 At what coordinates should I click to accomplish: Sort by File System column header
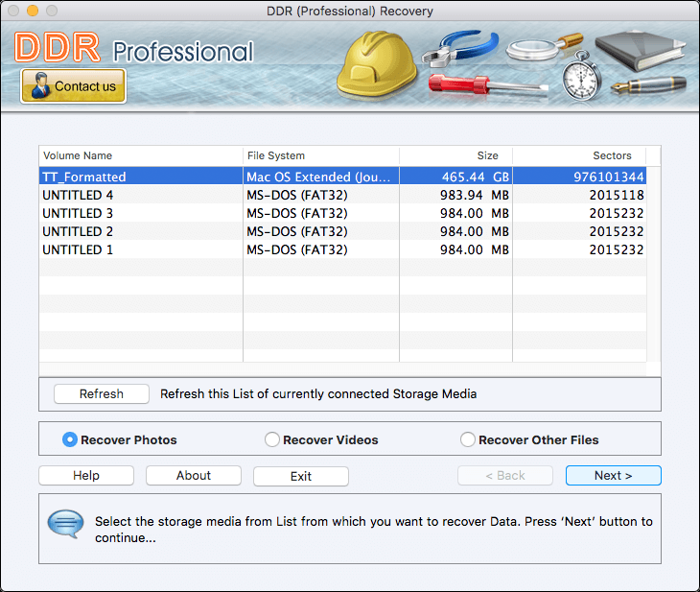[x=321, y=155]
